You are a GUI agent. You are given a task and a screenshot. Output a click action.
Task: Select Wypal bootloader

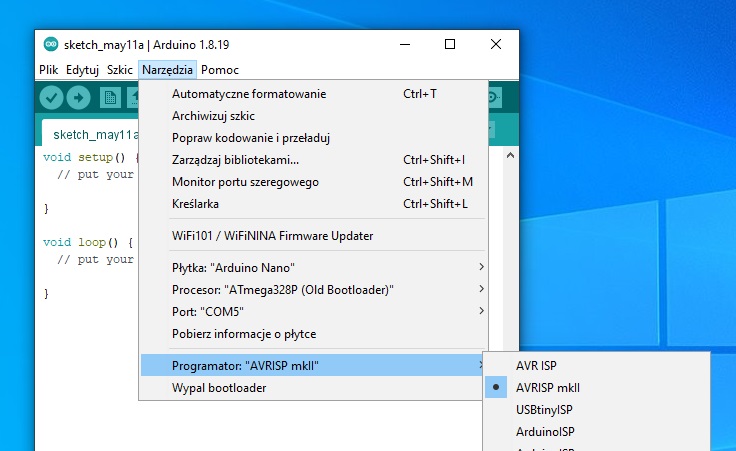click(314, 388)
